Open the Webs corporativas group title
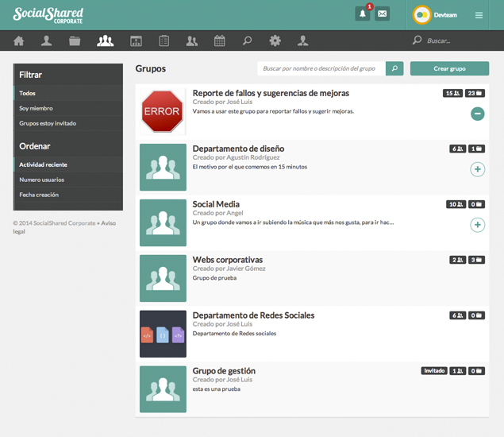The height and width of the screenshot is (437, 504). (x=227, y=260)
